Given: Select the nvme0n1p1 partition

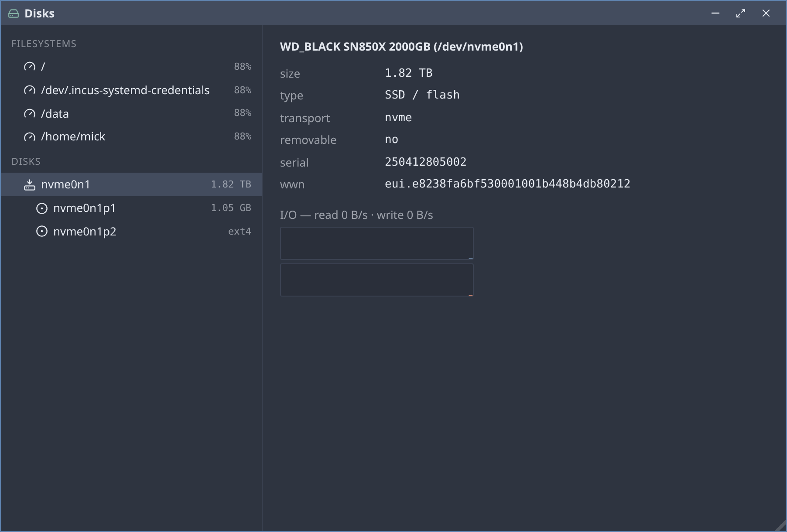Looking at the screenshot, I should click(x=131, y=208).
